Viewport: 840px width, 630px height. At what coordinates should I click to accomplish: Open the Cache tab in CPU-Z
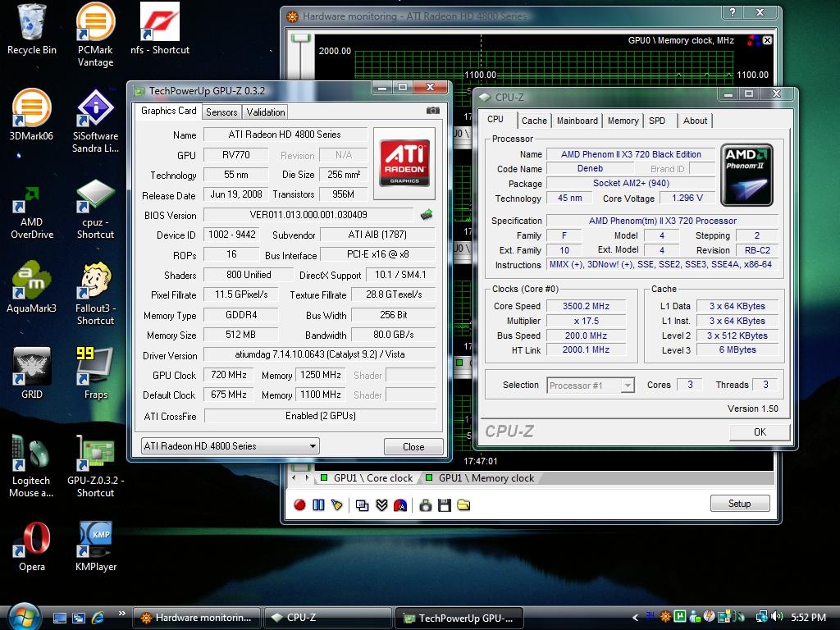pyautogui.click(x=534, y=121)
